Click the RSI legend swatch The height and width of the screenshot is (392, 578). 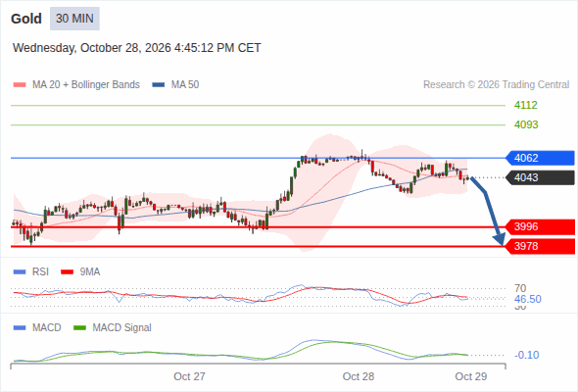coord(20,272)
